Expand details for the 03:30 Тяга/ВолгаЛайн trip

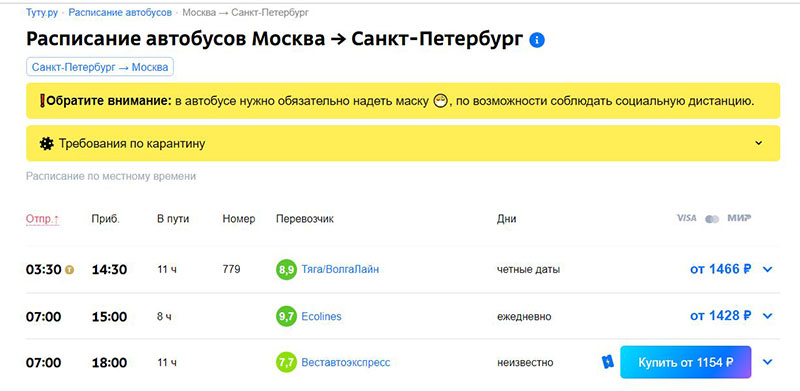[x=767, y=270]
